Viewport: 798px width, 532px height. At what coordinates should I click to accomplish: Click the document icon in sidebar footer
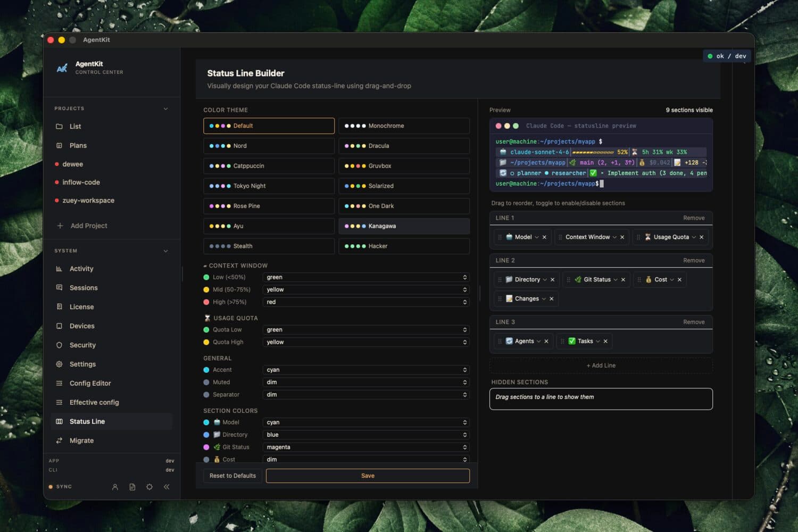point(132,487)
